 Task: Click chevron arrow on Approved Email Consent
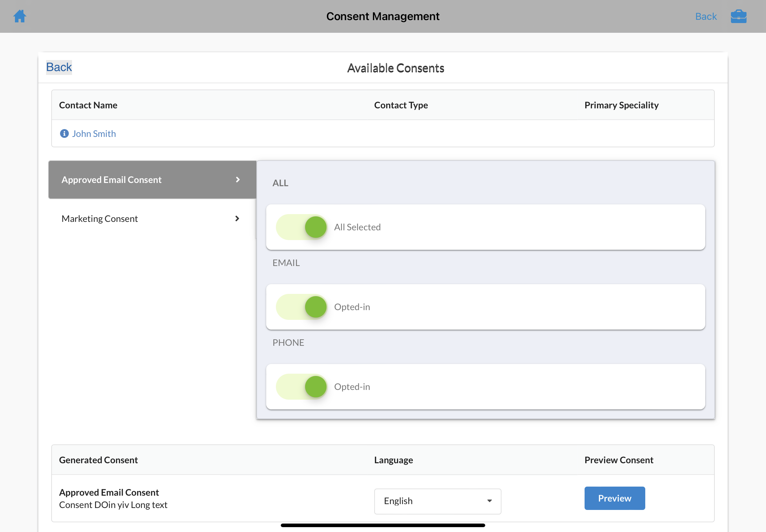pos(238,180)
